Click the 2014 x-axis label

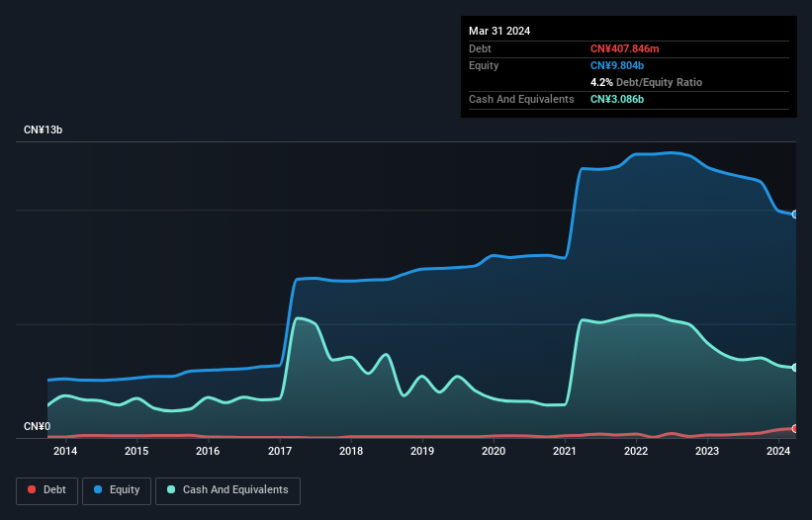click(65, 451)
